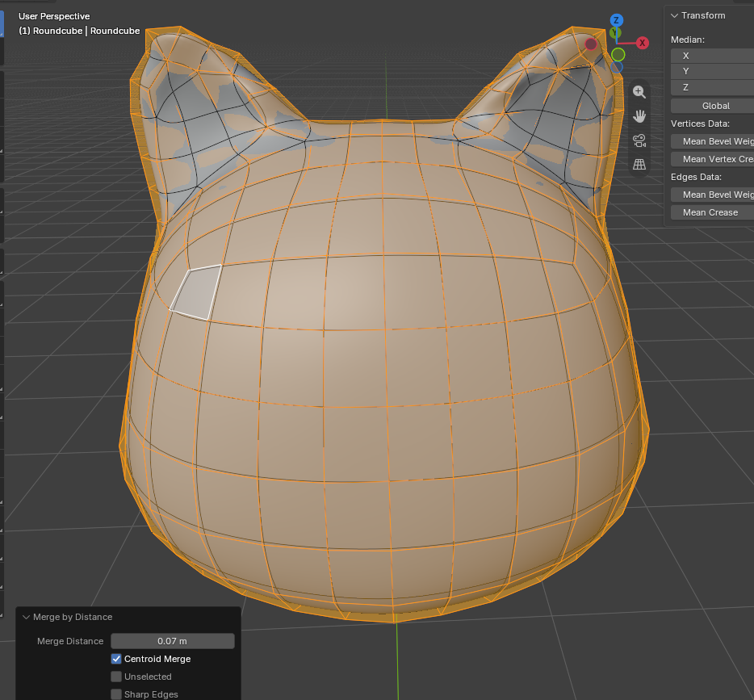Collapse the Merge by Distance panel
Viewport: 754px width, 700px height.
(x=27, y=617)
